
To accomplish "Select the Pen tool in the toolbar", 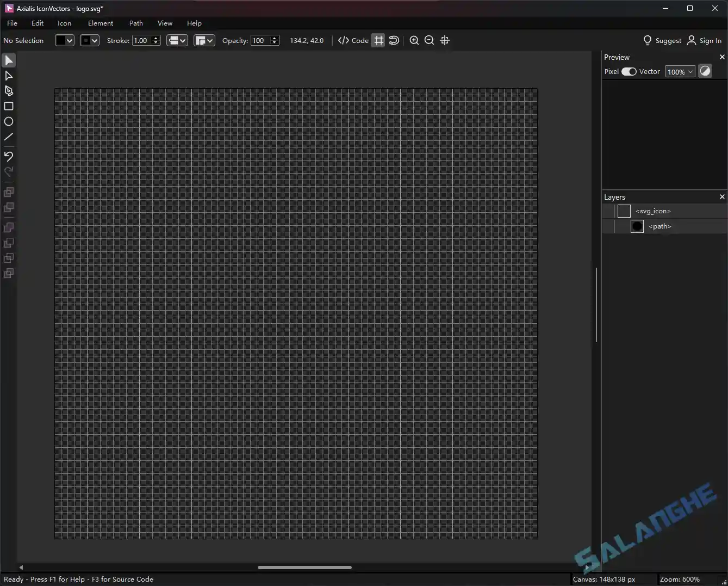I will point(9,91).
